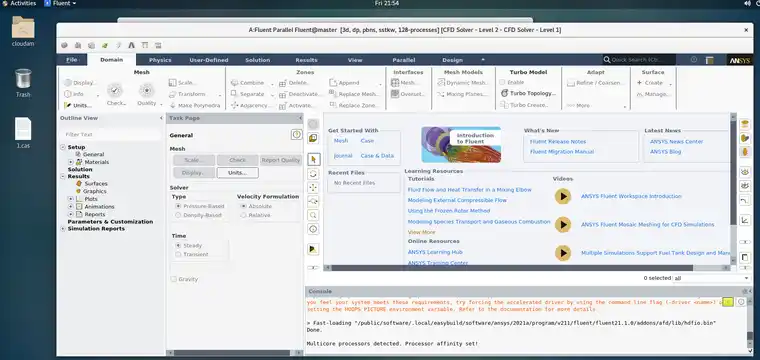Click the Report Quality button
The width and height of the screenshot is (760, 360).
[281, 160]
